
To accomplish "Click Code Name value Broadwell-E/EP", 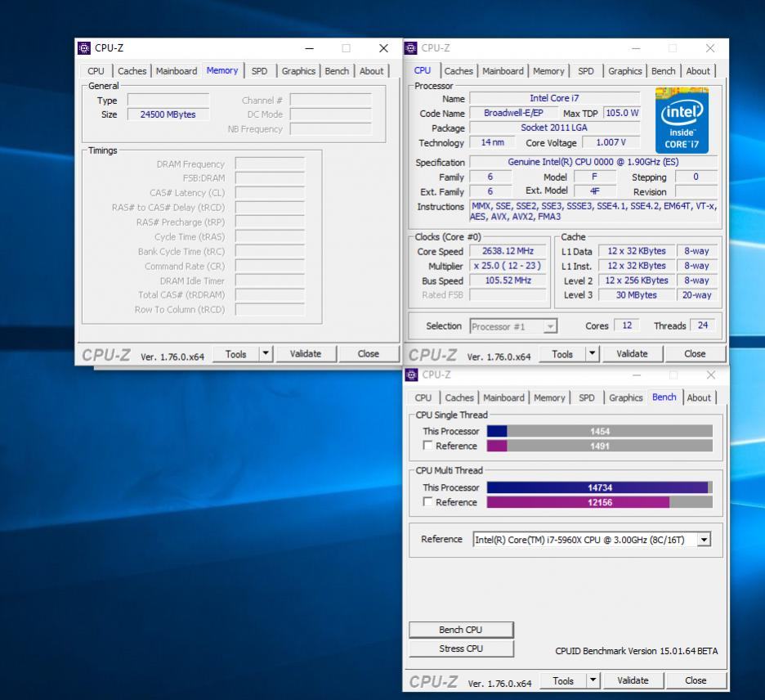I will [514, 113].
